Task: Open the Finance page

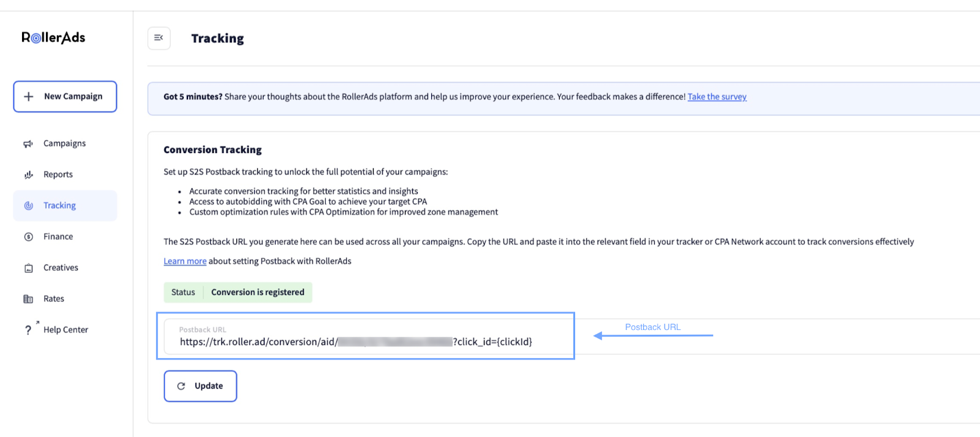Action: pyautogui.click(x=65, y=236)
